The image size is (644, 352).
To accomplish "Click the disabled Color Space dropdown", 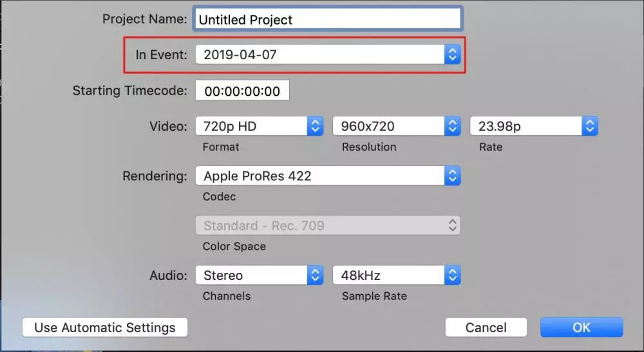I will (x=328, y=225).
